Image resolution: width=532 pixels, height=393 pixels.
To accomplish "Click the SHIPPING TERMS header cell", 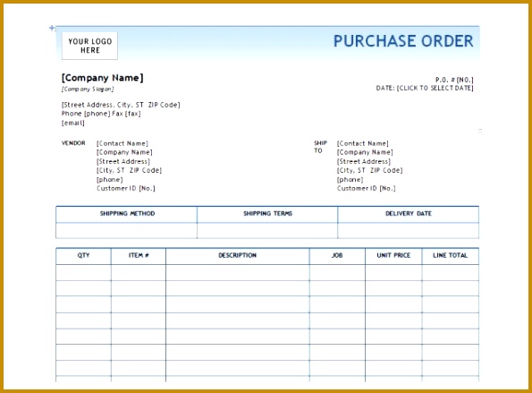I will click(267, 214).
